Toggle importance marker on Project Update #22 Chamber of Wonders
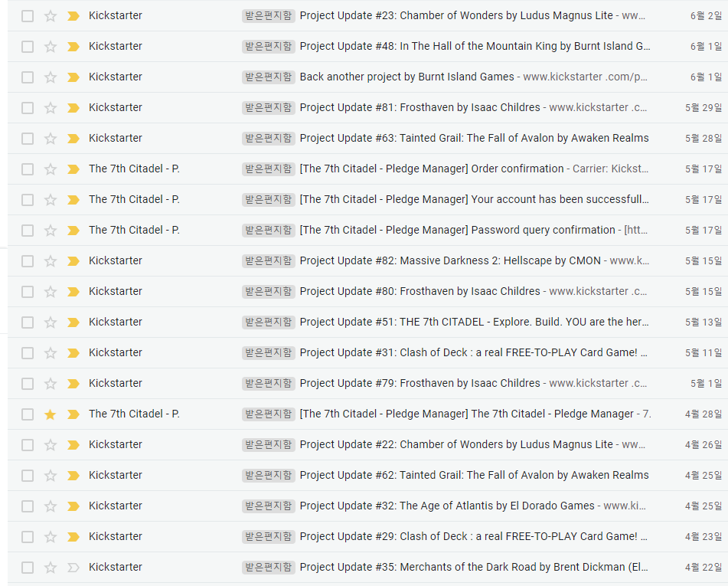 click(x=73, y=446)
